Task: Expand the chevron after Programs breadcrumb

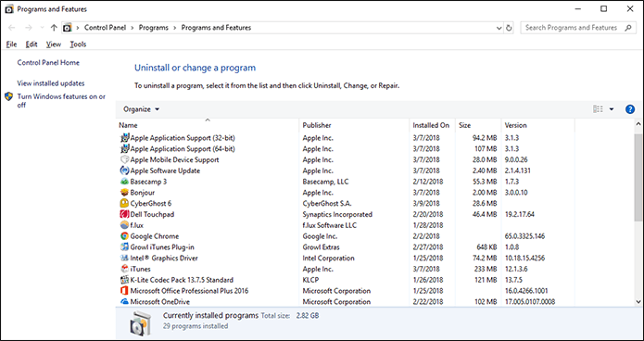Action: (x=174, y=28)
